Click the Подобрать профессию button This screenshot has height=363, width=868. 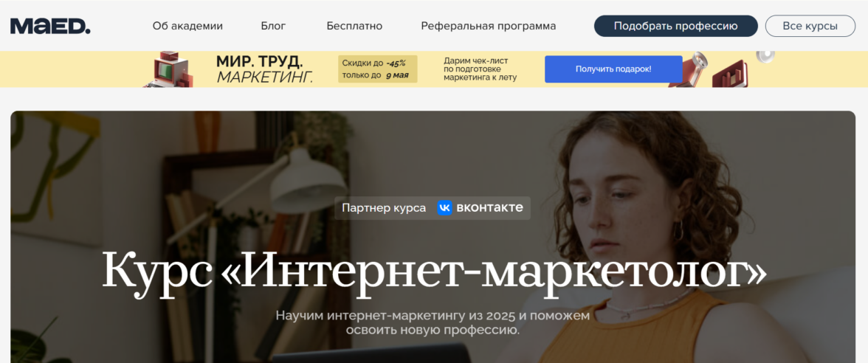[x=676, y=26]
